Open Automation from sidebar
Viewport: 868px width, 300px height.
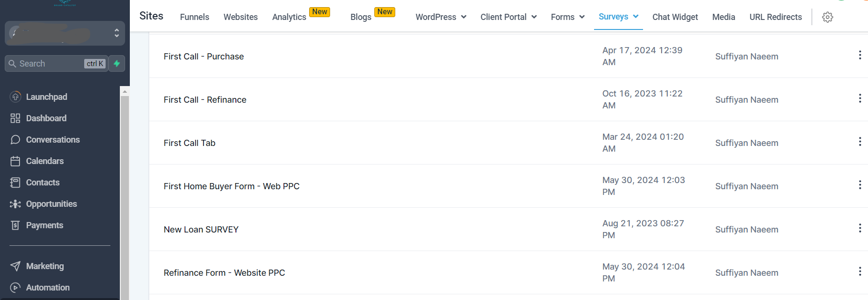(x=48, y=288)
